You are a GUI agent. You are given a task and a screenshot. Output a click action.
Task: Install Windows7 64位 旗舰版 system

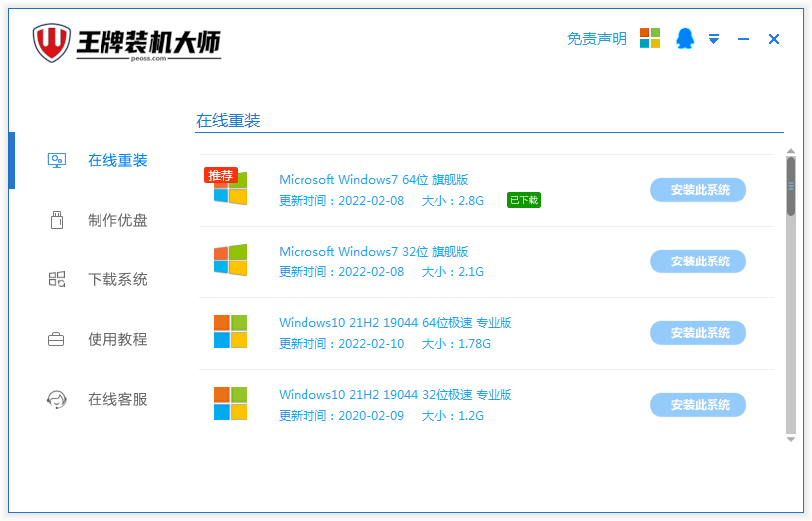coord(699,190)
